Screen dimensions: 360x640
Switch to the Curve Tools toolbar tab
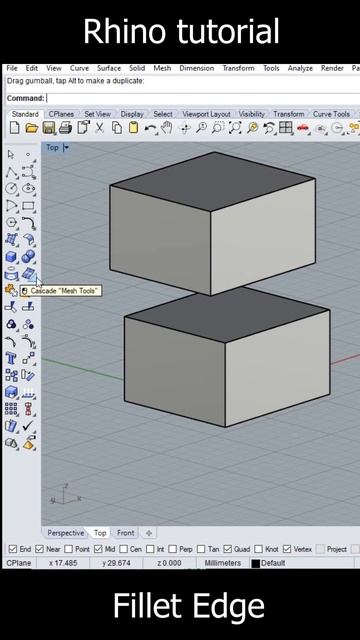tap(331, 114)
